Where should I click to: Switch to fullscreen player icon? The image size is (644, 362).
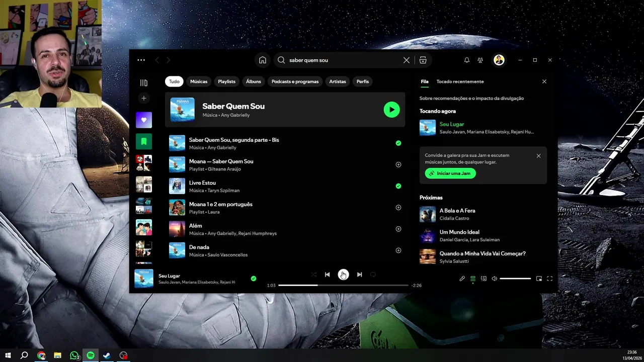point(550,279)
